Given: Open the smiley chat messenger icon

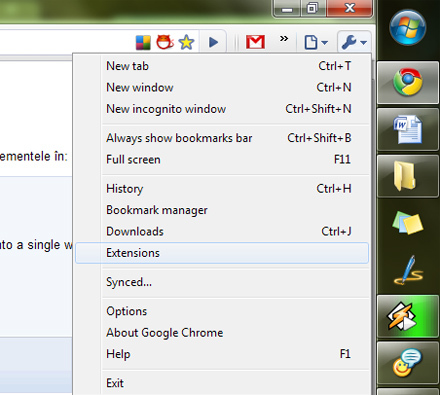Looking at the screenshot, I should (x=408, y=363).
